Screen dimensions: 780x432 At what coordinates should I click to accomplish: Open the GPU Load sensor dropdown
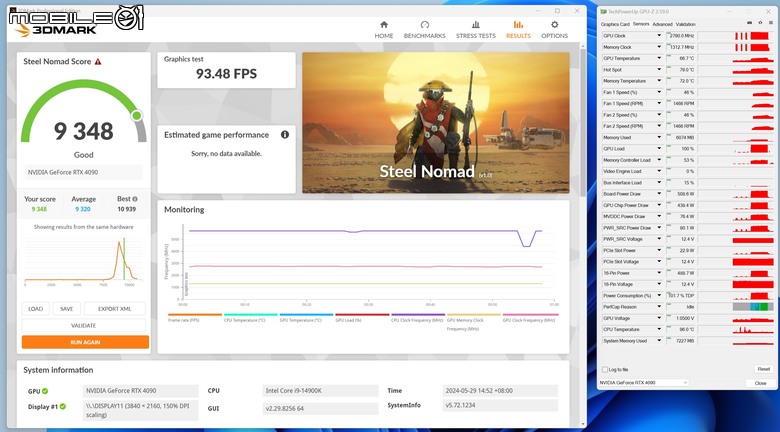click(x=659, y=149)
